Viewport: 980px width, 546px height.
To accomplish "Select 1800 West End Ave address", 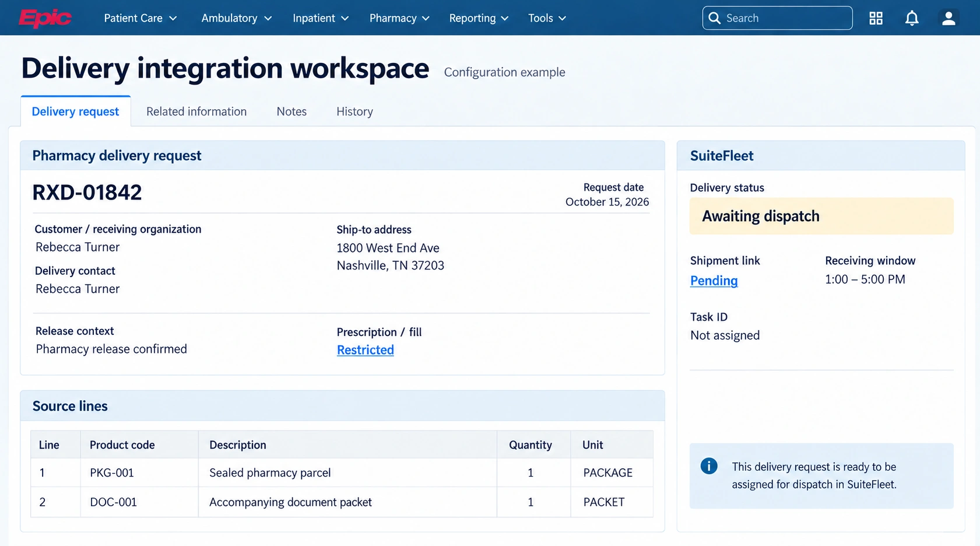I will [x=388, y=248].
